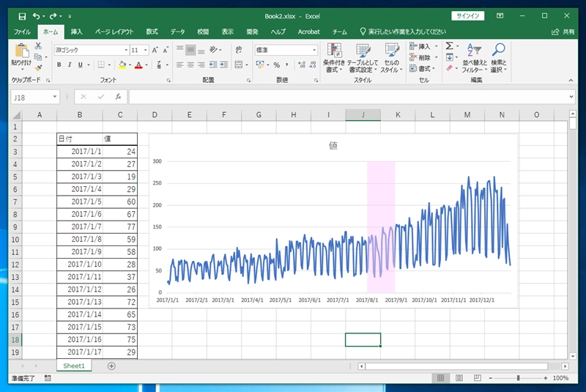The height and width of the screenshot is (392, 586).
Task: Click the tell me 実行したい作業 search field
Action: click(403, 32)
